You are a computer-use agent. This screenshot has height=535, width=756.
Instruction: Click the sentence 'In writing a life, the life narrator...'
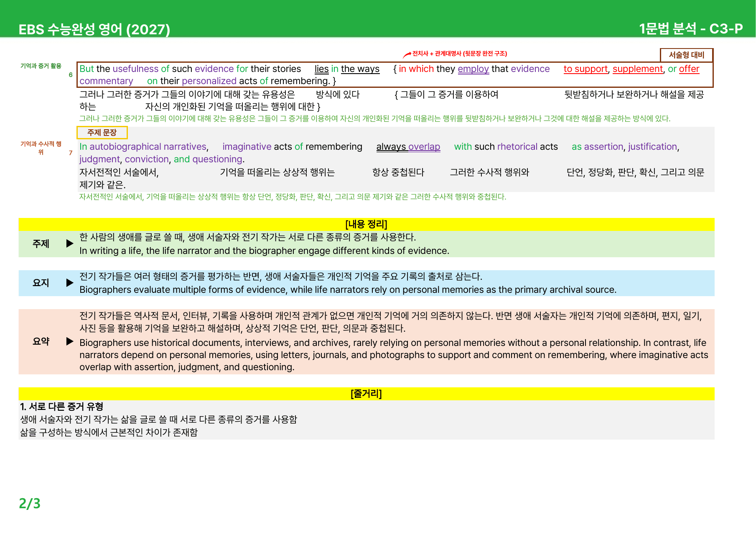265,251
